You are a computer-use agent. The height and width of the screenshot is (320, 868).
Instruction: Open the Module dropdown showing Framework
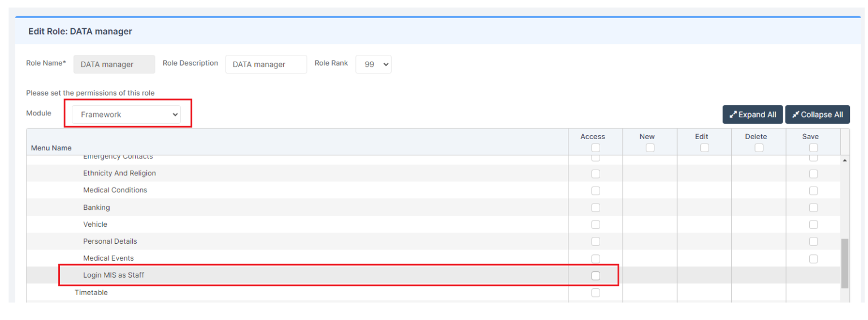(126, 115)
